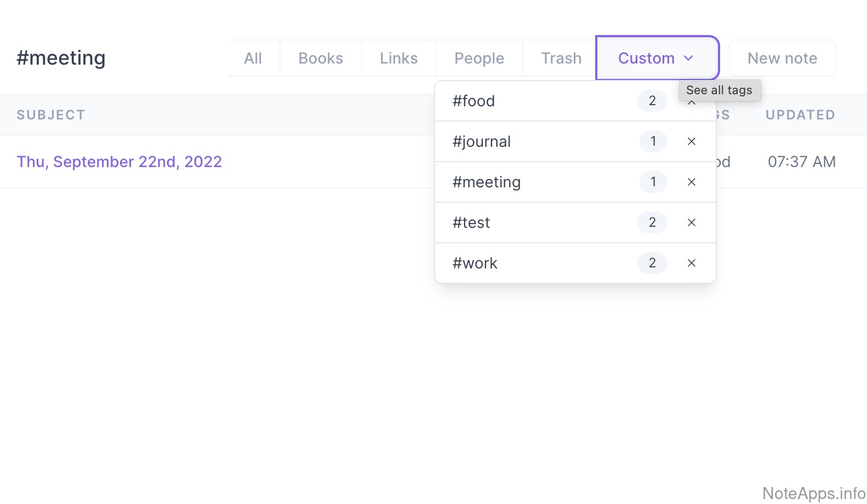Click the count badge beside #food
This screenshot has height=504, width=867.
(652, 101)
